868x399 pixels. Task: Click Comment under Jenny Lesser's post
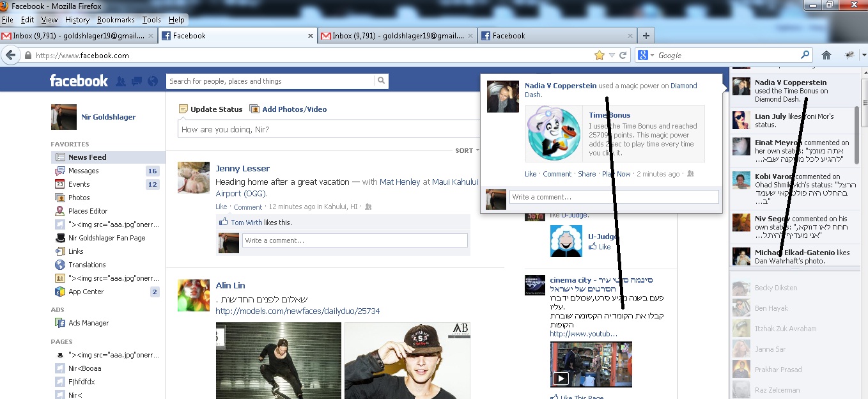click(248, 207)
